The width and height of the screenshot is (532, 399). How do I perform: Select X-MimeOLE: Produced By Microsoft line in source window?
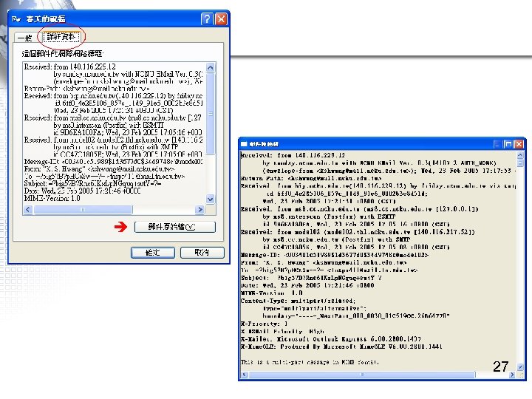[x=341, y=347]
